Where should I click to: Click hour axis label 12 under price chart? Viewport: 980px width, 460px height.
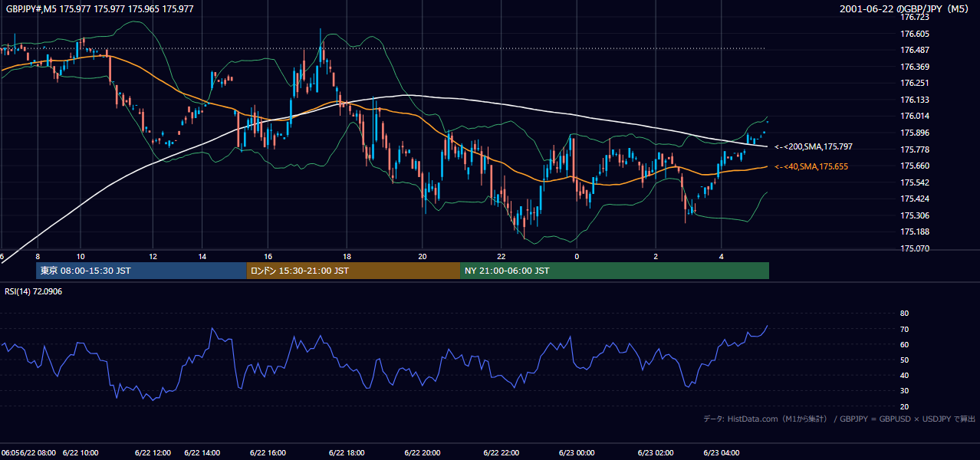[x=153, y=256]
